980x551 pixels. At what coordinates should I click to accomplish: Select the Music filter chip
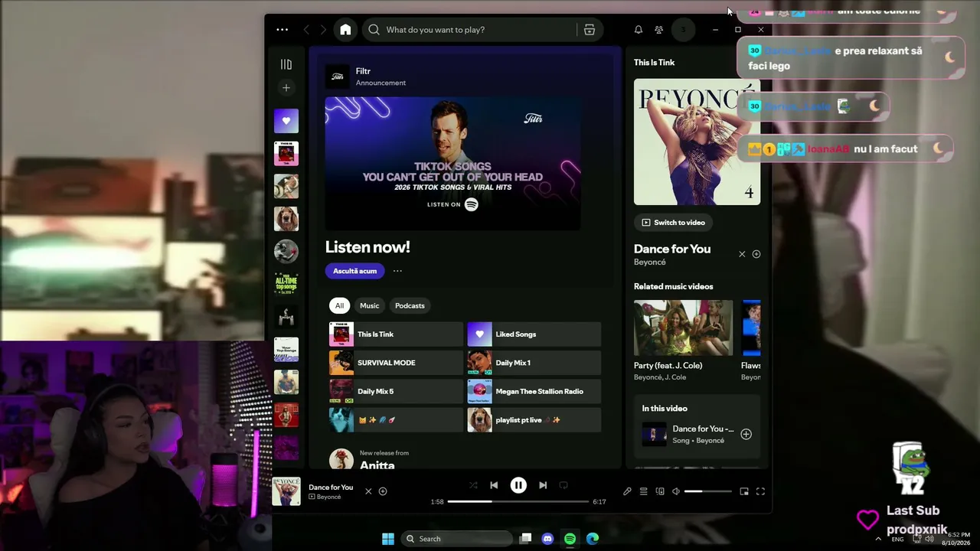tap(370, 305)
